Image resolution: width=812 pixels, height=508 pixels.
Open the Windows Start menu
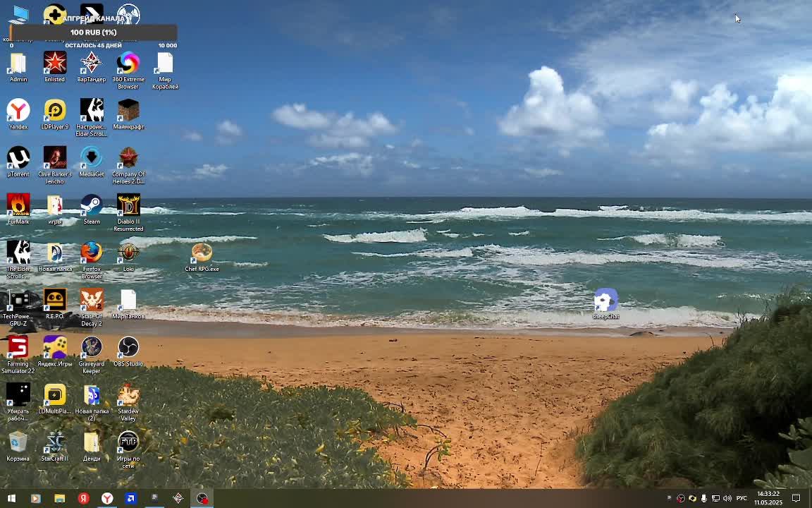[11, 499]
